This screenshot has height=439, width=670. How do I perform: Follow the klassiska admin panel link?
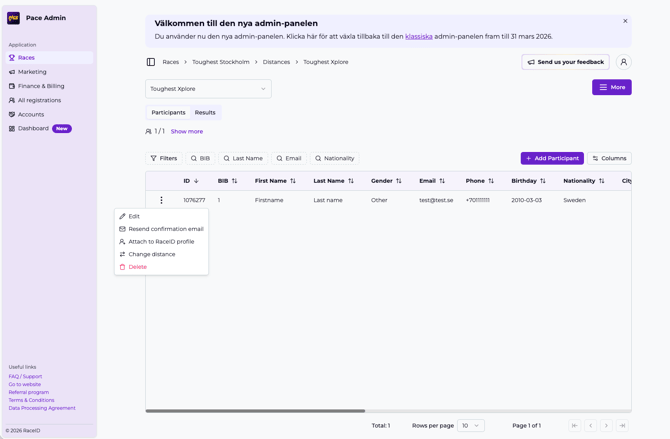pyautogui.click(x=419, y=37)
